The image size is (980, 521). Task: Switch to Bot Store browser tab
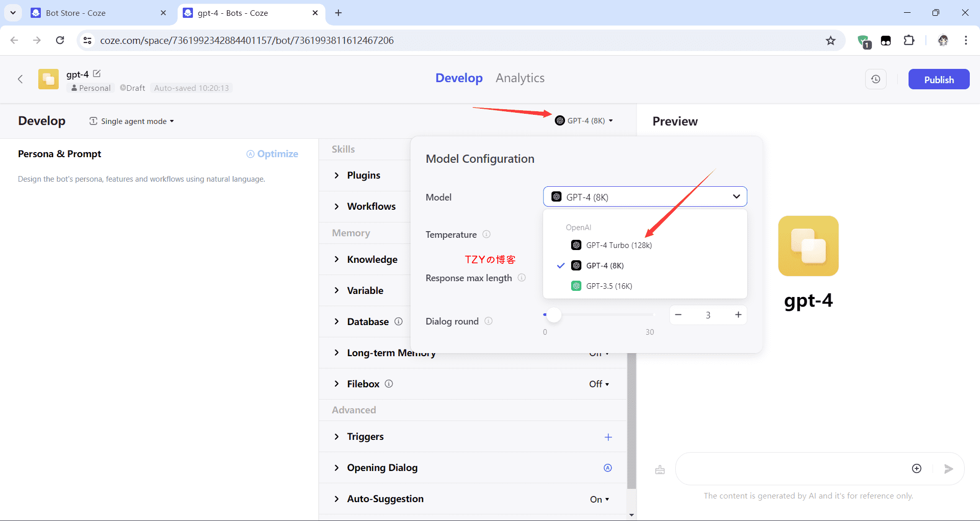(76, 13)
